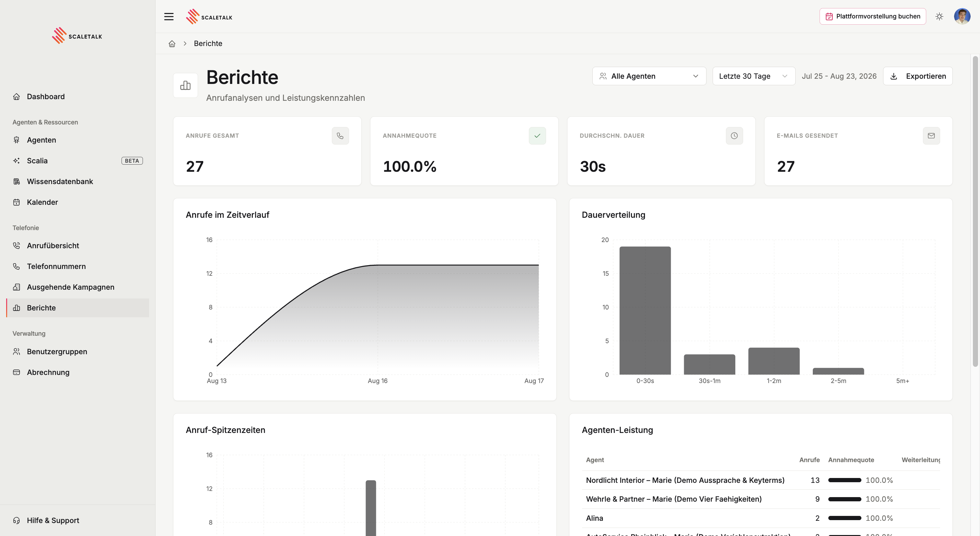Click the Scalia sparkle icon in sidebar
Image resolution: width=980 pixels, height=536 pixels.
click(x=16, y=161)
